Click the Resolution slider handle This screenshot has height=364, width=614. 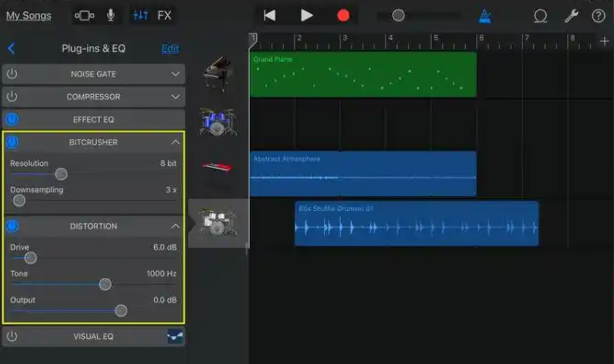coord(61,174)
